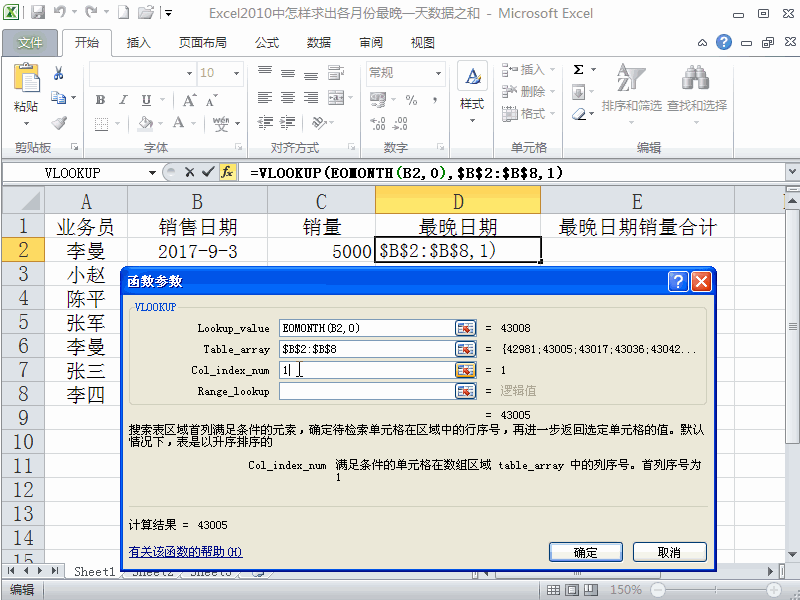Click the merge and center icon
Screen dimensions: 800x600
click(x=336, y=97)
